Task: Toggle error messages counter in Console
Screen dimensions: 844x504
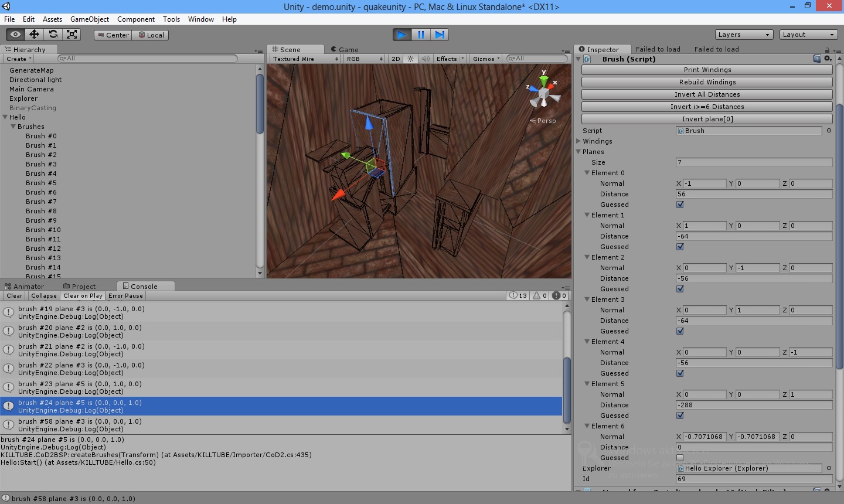Action: tap(559, 295)
